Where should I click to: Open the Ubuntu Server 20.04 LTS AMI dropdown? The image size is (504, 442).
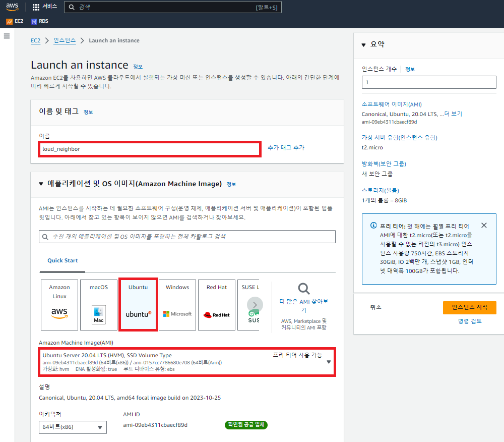tap(187, 362)
